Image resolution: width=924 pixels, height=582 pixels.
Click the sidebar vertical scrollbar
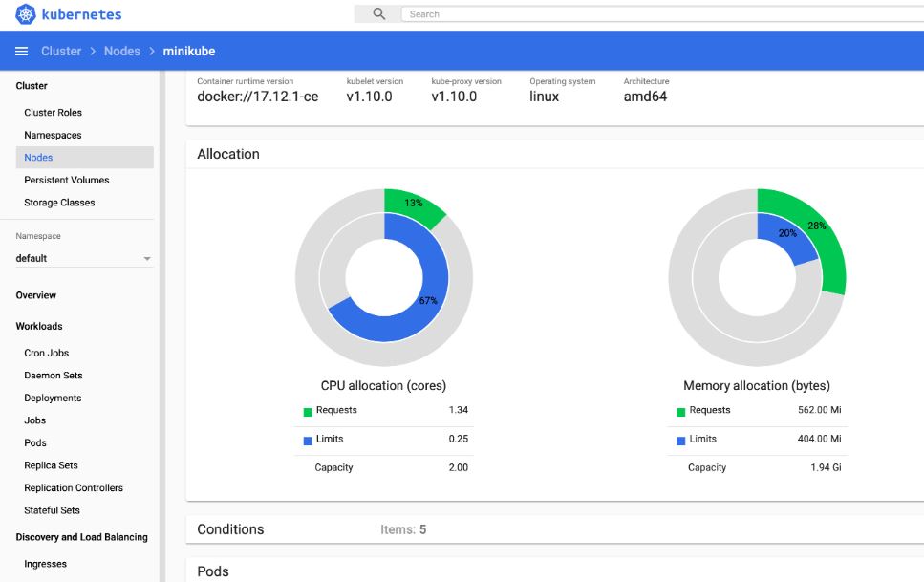[x=162, y=326]
